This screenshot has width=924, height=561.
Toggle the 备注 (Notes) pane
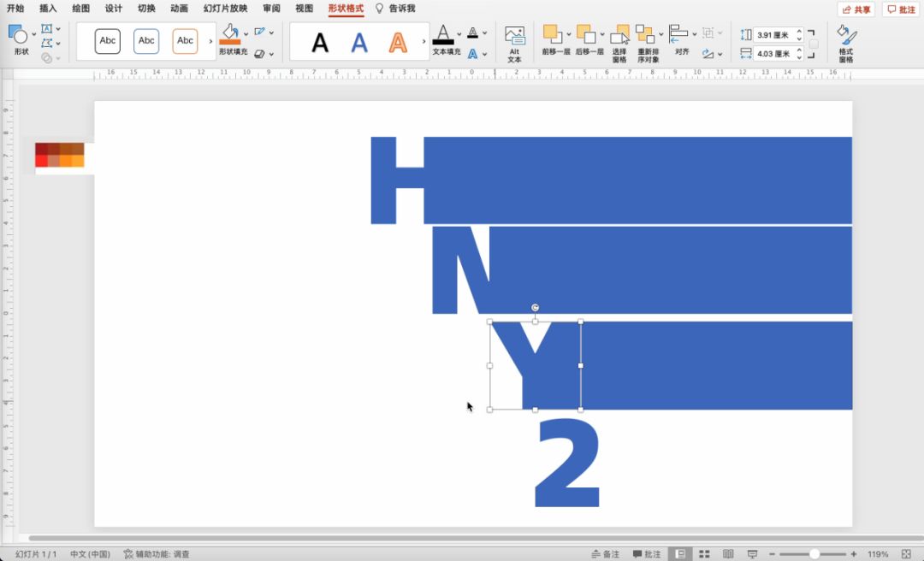(x=605, y=554)
